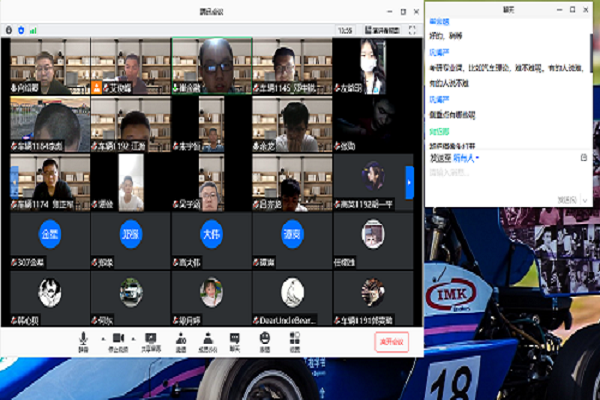Open screen sharing from the toolbar
The height and width of the screenshot is (400, 600).
pos(150,339)
